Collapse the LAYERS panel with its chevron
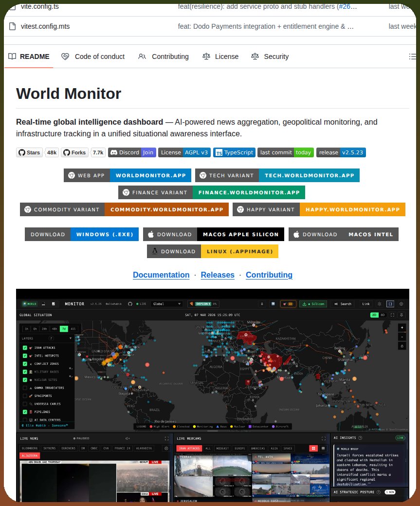This screenshot has height=506, width=420. click(71, 338)
